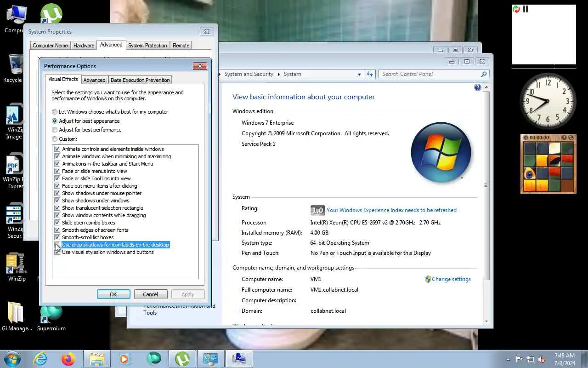Image resolution: width=588 pixels, height=368 pixels.
Task: Click the peacock-eye tile in puzzle gadget
Action: [529, 174]
